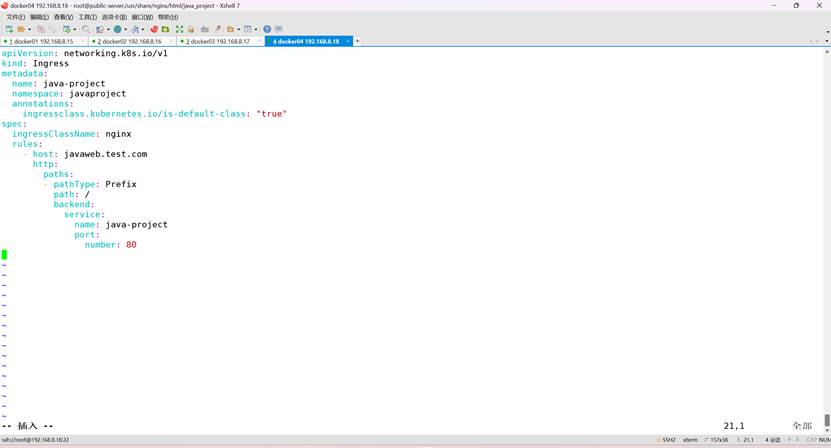Toggle full screen with green arrows icon
The width and height of the screenshot is (831, 448).
coord(179,29)
